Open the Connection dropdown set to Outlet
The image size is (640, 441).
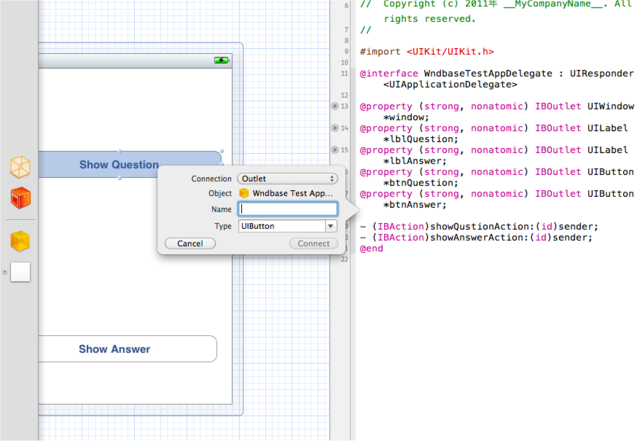287,178
